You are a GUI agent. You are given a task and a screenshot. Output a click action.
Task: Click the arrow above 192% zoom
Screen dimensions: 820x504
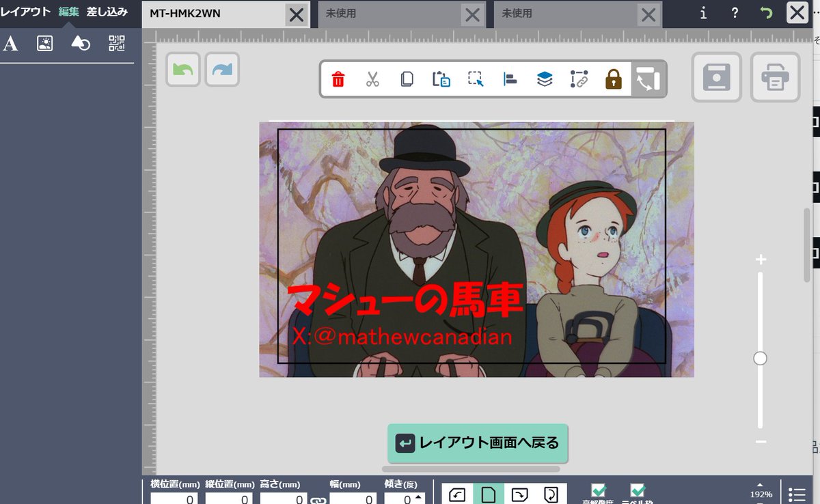(761, 485)
